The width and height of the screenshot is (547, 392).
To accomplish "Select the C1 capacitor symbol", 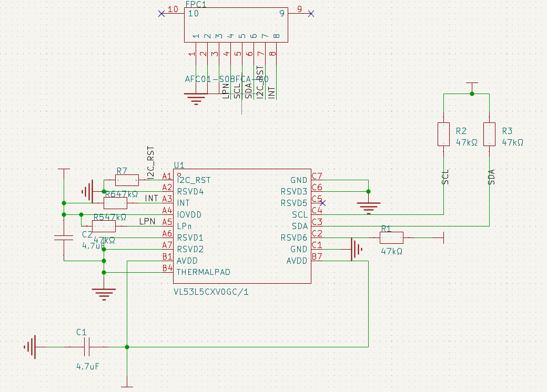I will coord(87,347).
